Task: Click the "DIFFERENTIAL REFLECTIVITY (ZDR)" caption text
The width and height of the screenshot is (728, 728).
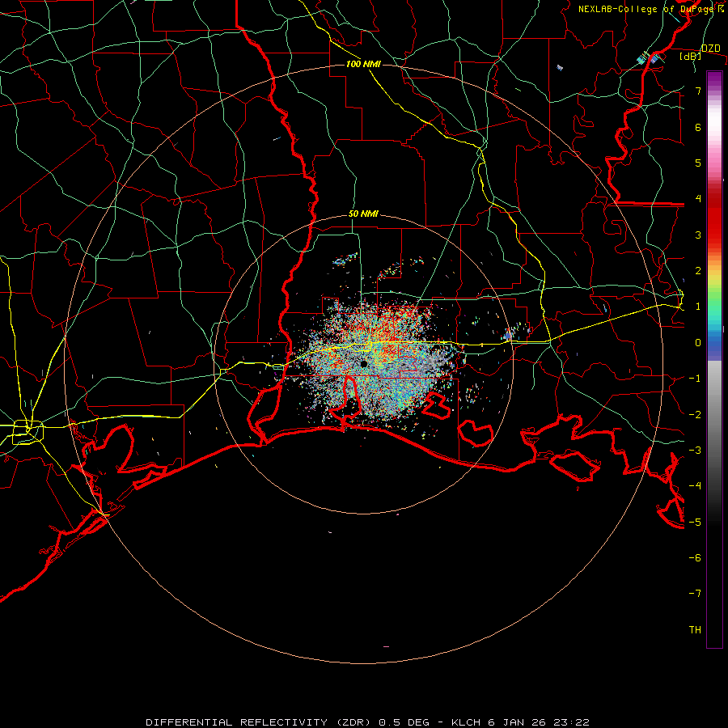Action: pyautogui.click(x=260, y=722)
